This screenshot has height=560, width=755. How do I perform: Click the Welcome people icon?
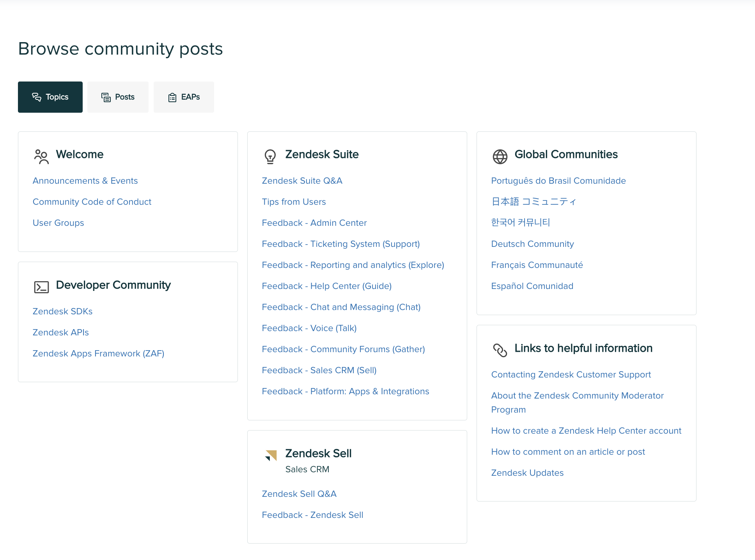41,156
